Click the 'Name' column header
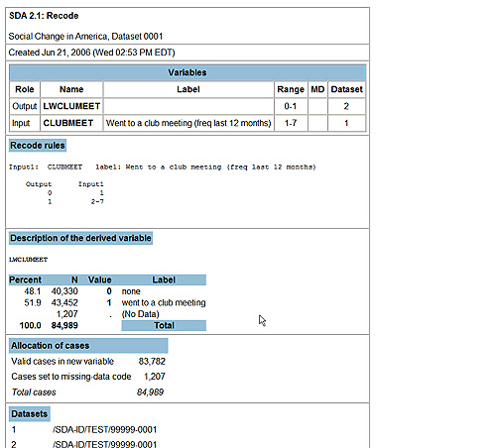 (71, 89)
